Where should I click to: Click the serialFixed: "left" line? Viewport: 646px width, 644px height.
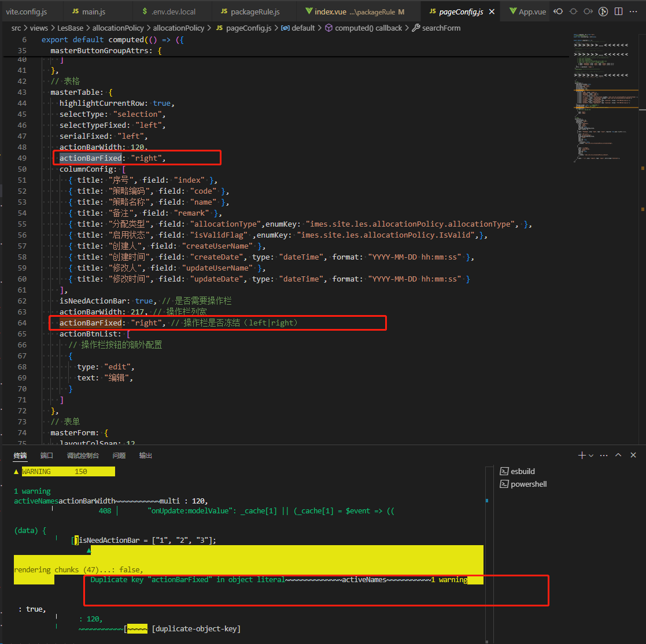[x=104, y=136]
